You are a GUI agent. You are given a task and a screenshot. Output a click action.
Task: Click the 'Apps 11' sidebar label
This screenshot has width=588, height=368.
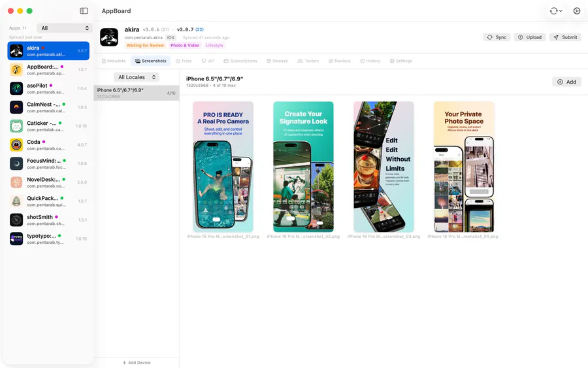click(x=18, y=28)
